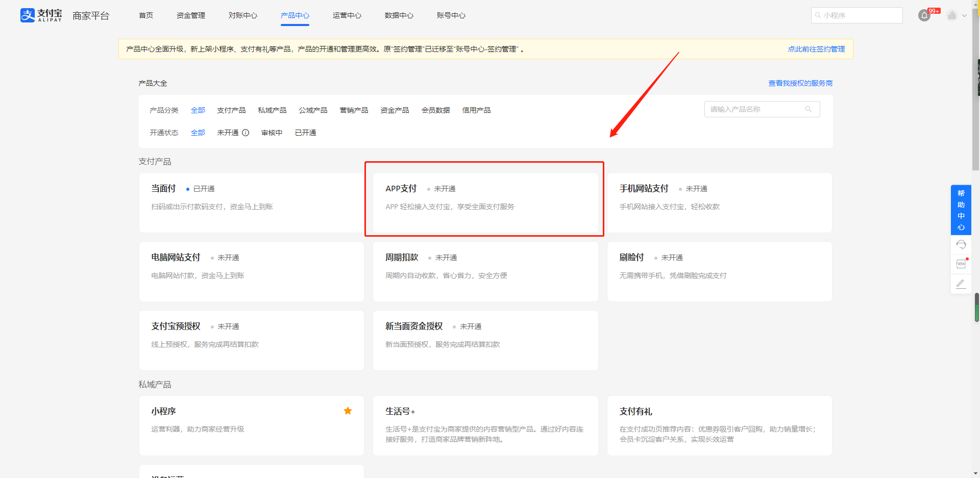Filter product category by 支付产品

[x=231, y=110]
